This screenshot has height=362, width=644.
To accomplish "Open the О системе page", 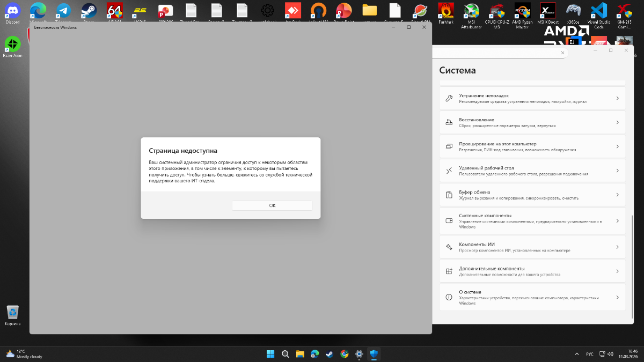I will (532, 297).
